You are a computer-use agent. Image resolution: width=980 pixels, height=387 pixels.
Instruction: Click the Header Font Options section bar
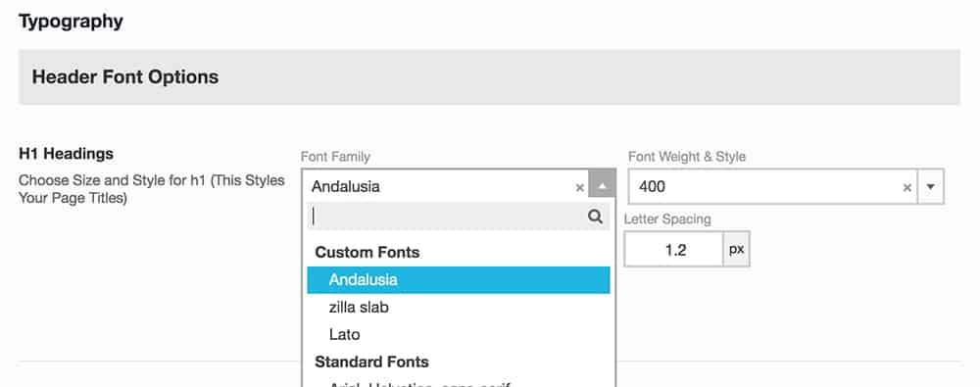tap(489, 76)
